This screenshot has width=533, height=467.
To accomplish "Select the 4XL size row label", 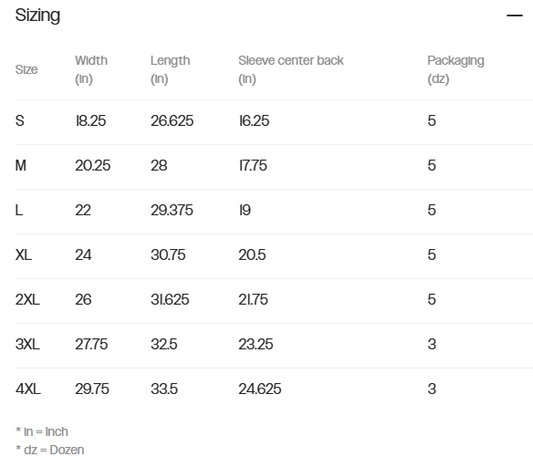I will click(28, 389).
